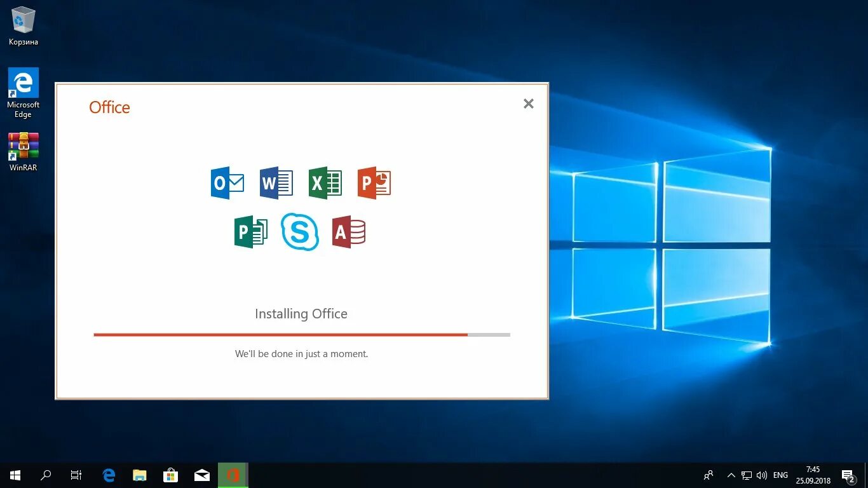868x488 pixels.
Task: Select the Microsoft Edge desktop shortcut
Action: pos(24,93)
